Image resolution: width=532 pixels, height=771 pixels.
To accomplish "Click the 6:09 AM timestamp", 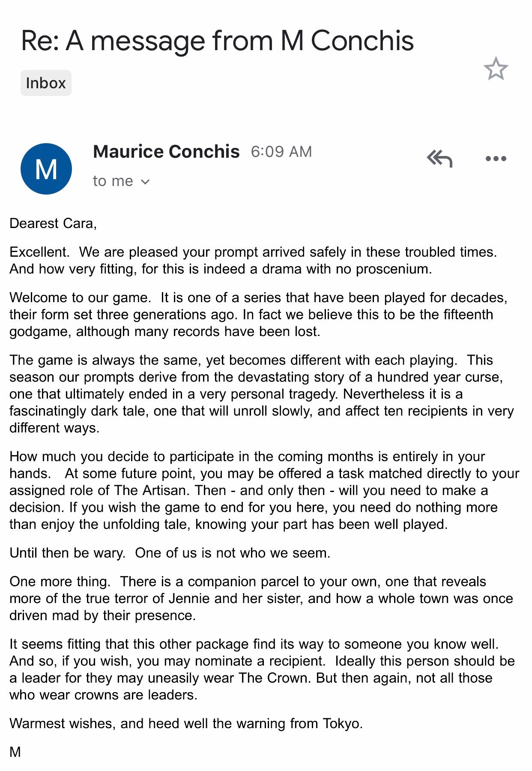I will 281,152.
